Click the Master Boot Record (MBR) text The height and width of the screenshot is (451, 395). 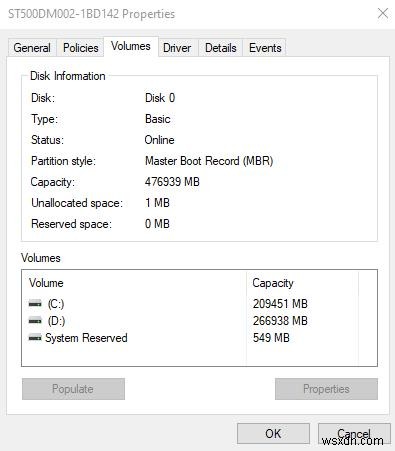click(209, 161)
